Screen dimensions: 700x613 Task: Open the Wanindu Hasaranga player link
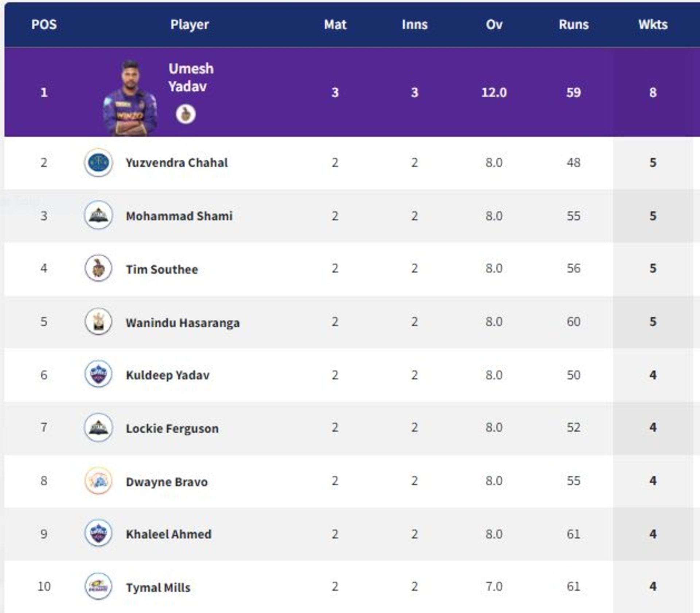tap(183, 323)
